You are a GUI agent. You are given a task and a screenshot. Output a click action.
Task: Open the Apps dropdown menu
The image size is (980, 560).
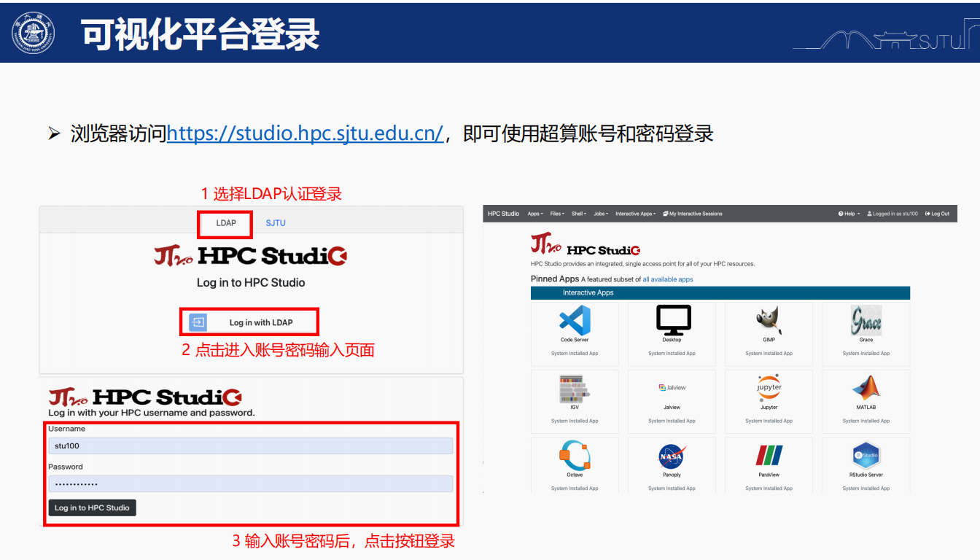535,214
